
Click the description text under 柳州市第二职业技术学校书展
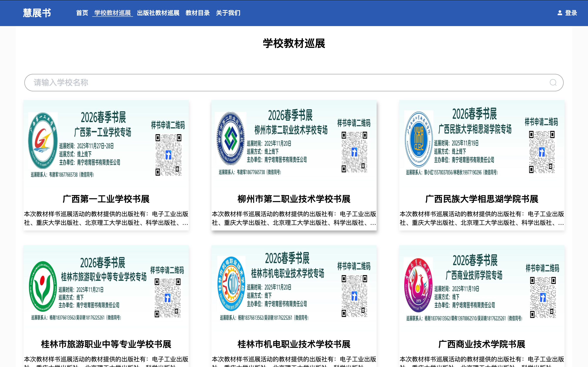click(294, 218)
